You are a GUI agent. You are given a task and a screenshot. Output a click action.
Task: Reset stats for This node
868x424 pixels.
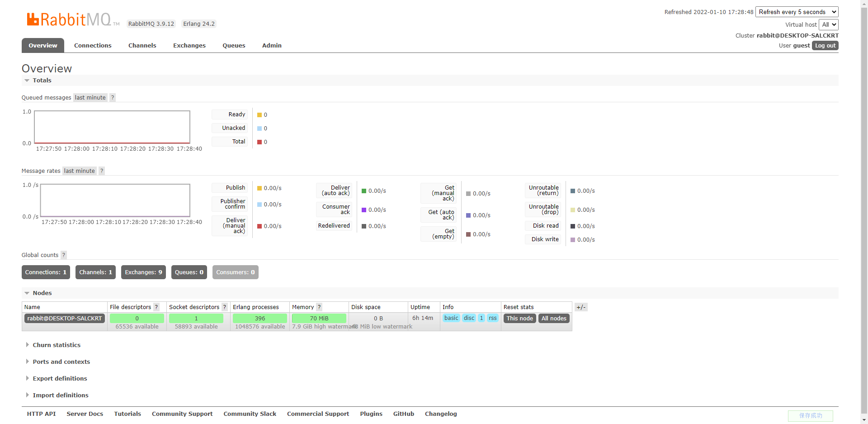[x=520, y=318]
